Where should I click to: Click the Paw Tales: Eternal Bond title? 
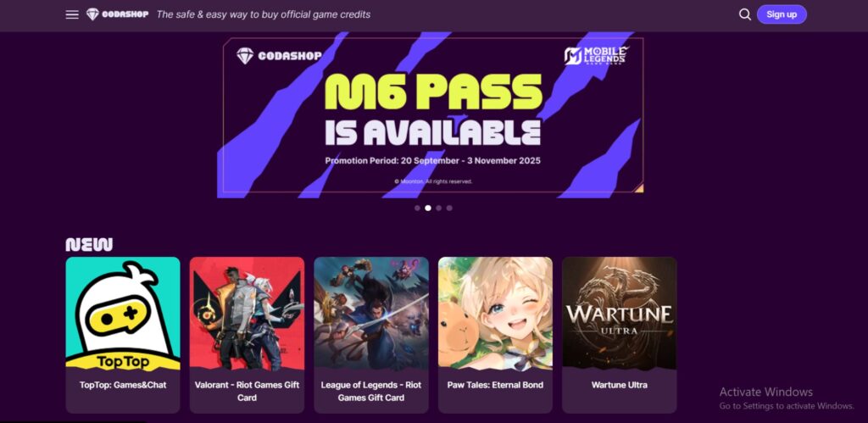[x=495, y=385]
